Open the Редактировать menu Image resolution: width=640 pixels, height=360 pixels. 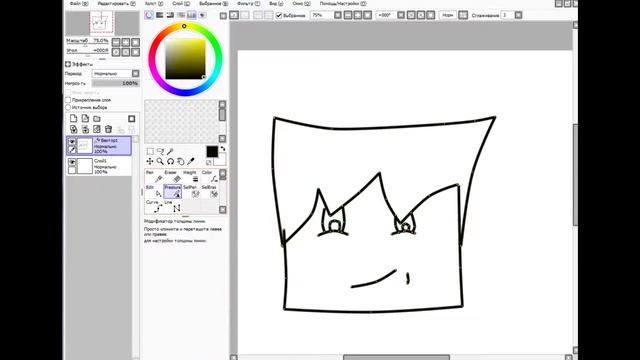click(116, 3)
